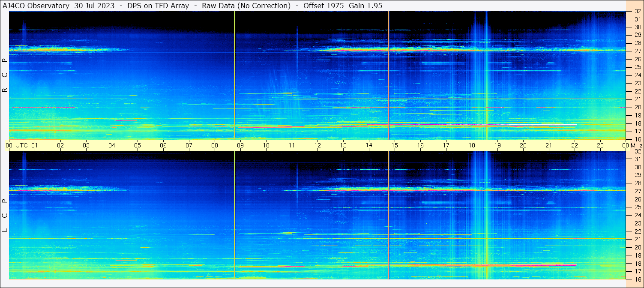Viewport: 644px width, 288px height.
Task: Click the '03' hour label on time axis
Action: [x=86, y=145]
